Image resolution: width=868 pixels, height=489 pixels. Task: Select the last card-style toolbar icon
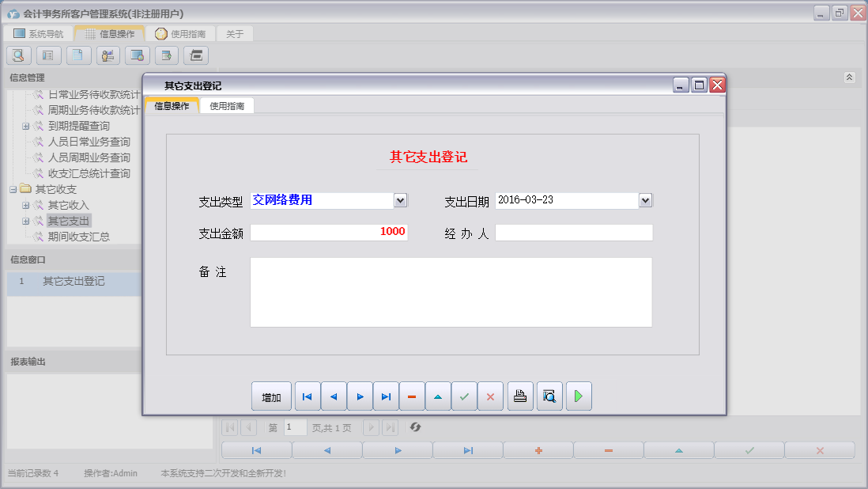[x=194, y=55]
